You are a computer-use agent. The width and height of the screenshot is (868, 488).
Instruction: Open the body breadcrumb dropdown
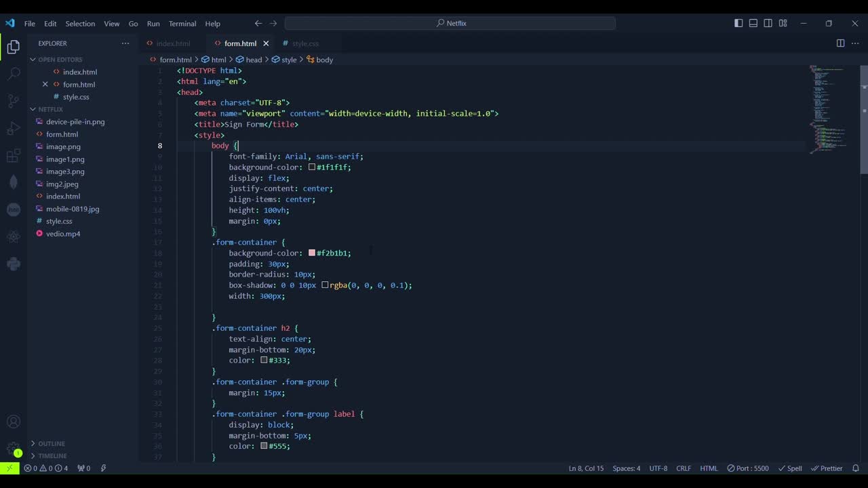320,60
